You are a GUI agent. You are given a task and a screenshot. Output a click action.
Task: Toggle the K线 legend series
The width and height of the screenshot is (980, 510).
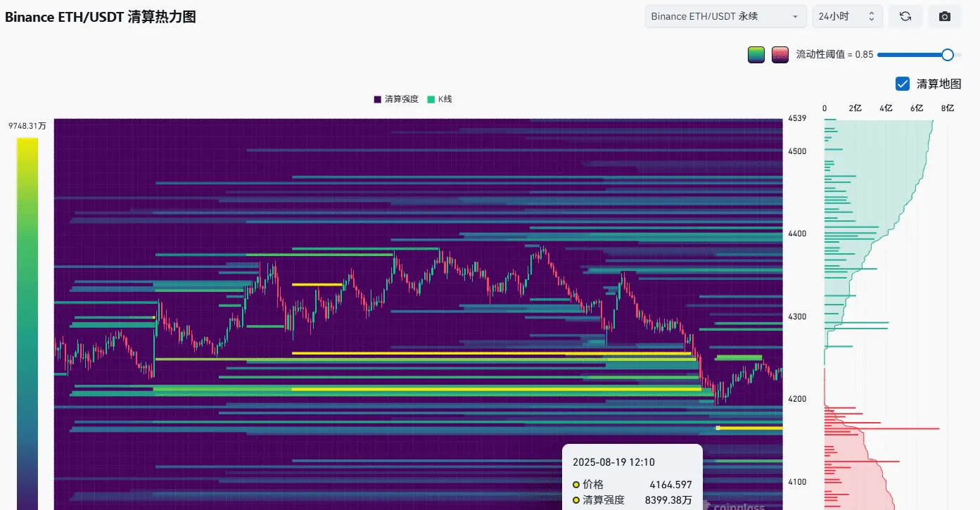pos(440,99)
